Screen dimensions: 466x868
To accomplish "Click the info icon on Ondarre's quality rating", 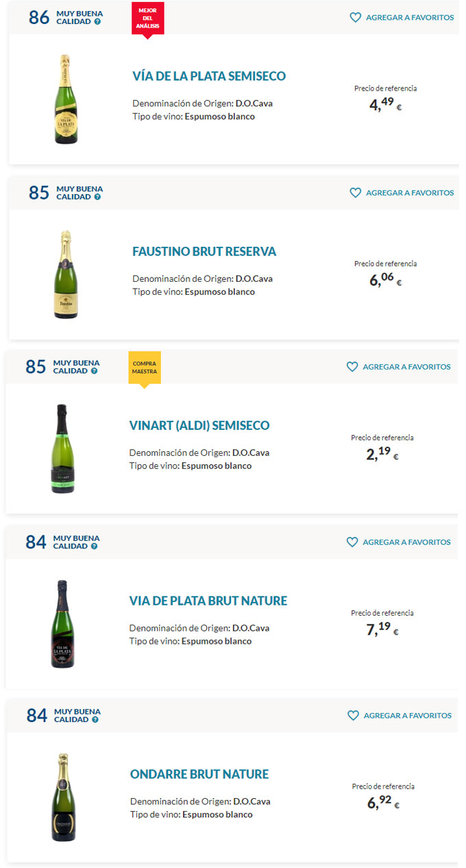I will click(x=95, y=720).
